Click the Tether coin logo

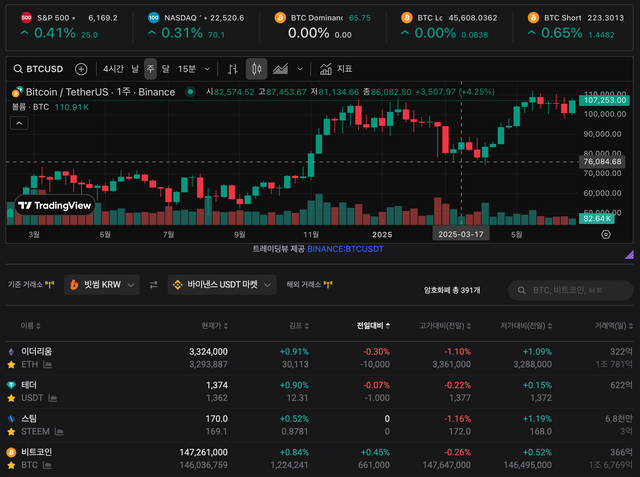click(x=11, y=385)
